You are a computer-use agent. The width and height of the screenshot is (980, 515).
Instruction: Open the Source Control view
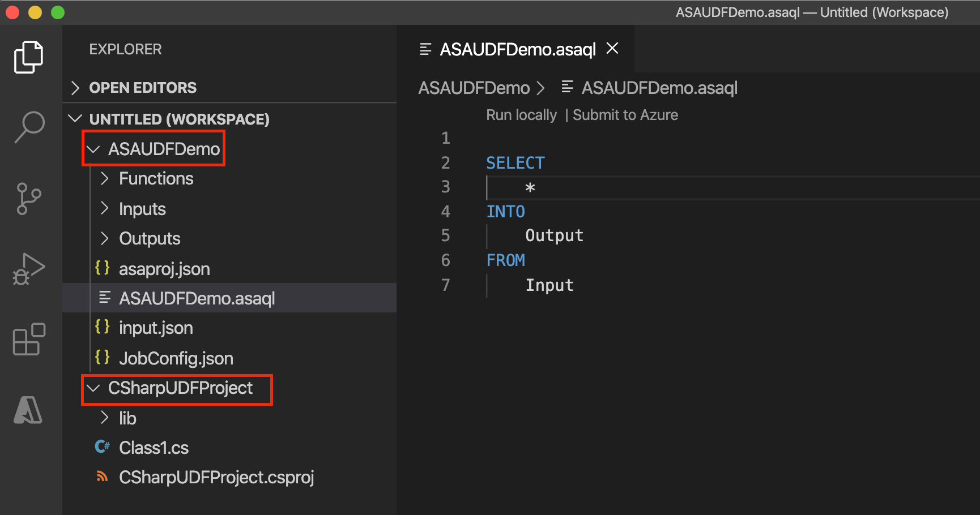[x=28, y=198]
